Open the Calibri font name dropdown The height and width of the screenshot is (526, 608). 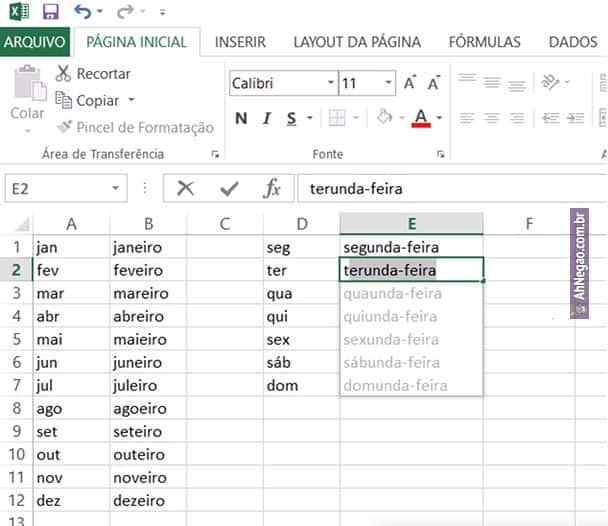coord(330,84)
